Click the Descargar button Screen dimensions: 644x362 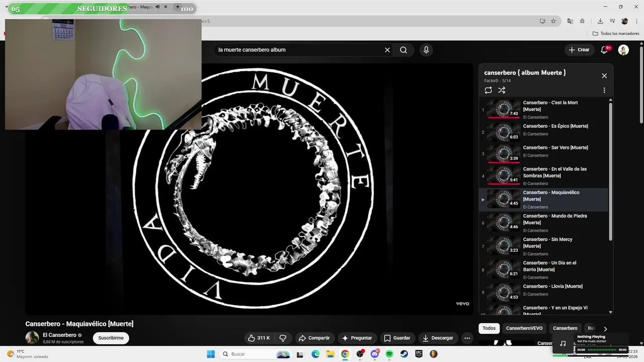tap(438, 338)
